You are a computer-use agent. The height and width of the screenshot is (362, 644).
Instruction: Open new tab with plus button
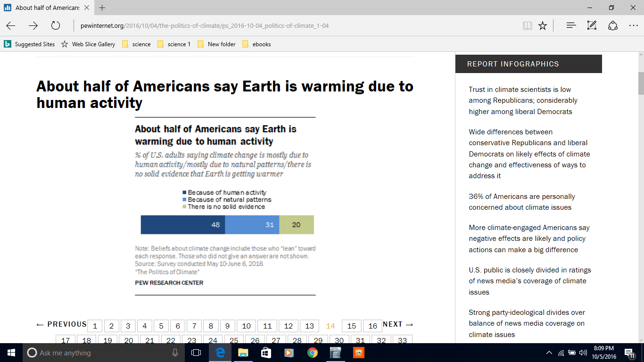[x=102, y=8]
